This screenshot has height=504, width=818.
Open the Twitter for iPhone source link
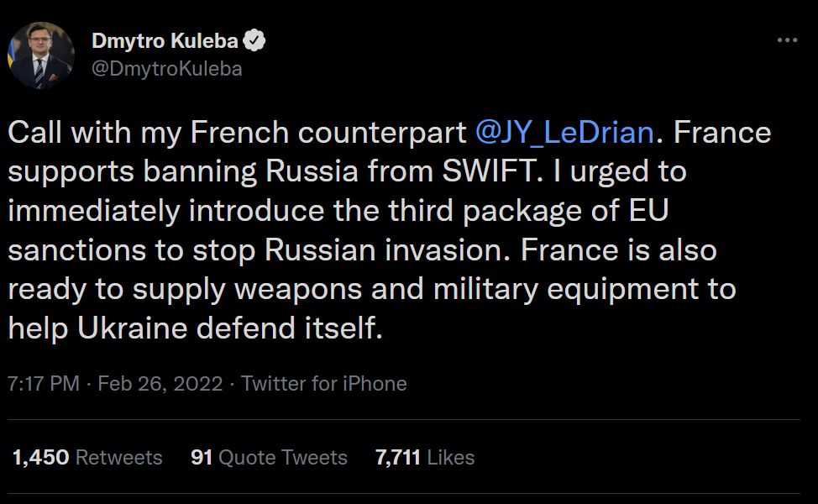324,384
